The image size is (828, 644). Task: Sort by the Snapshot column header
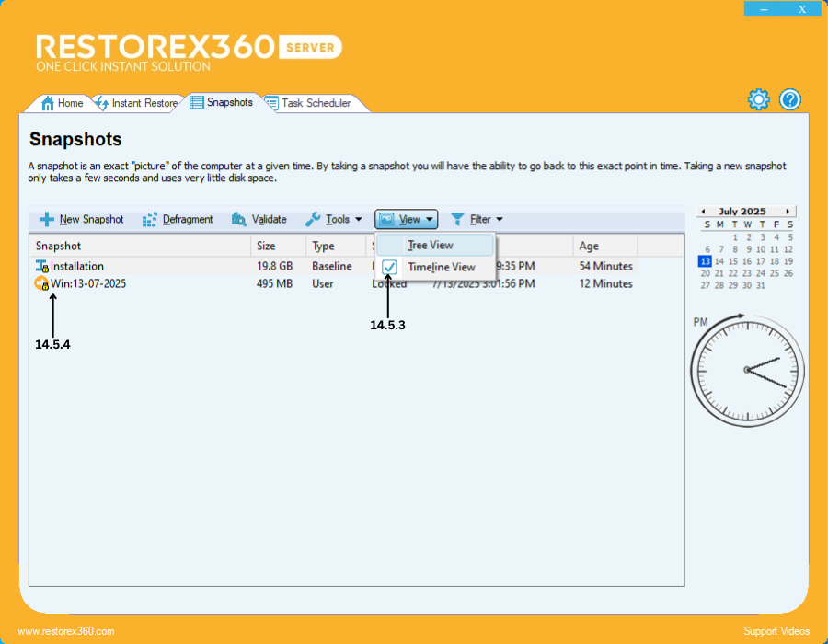click(140, 246)
